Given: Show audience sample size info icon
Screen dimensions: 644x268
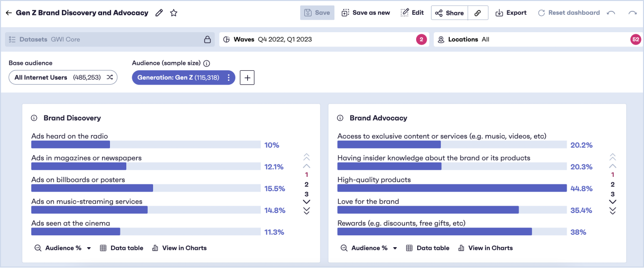Looking at the screenshot, I should (207, 63).
